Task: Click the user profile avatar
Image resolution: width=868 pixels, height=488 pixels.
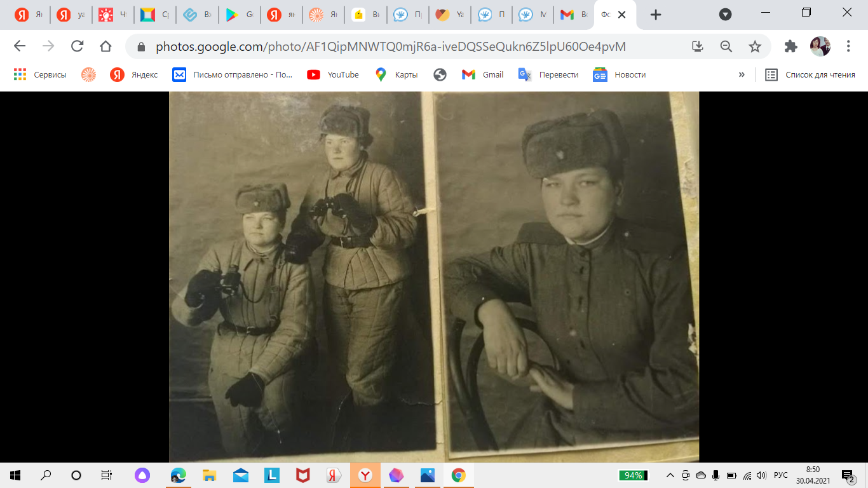Action: (x=820, y=46)
